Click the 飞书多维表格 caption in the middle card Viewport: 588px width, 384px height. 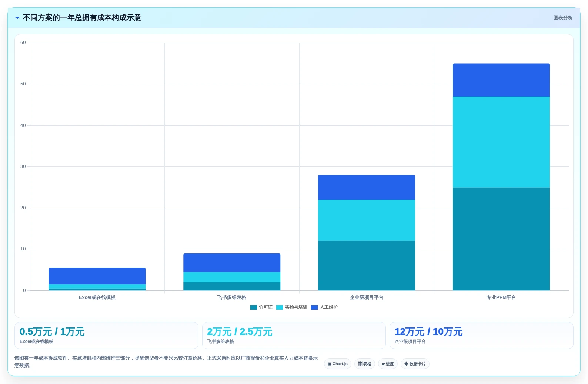click(221, 342)
